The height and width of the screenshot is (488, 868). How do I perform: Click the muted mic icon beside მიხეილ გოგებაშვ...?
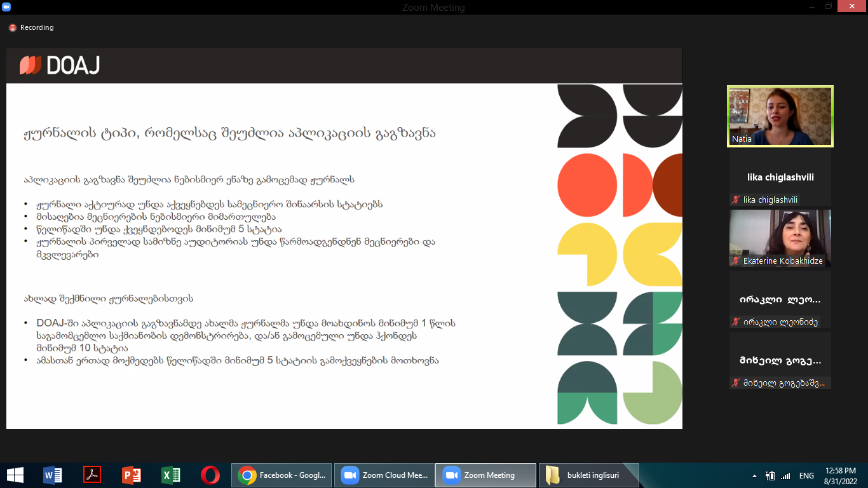(x=736, y=383)
